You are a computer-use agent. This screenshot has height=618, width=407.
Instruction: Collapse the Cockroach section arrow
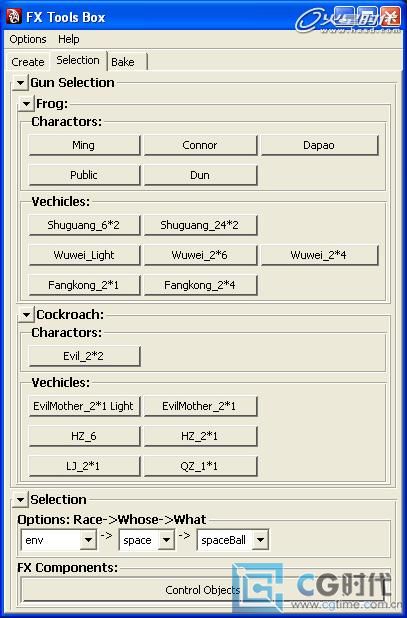(26, 315)
